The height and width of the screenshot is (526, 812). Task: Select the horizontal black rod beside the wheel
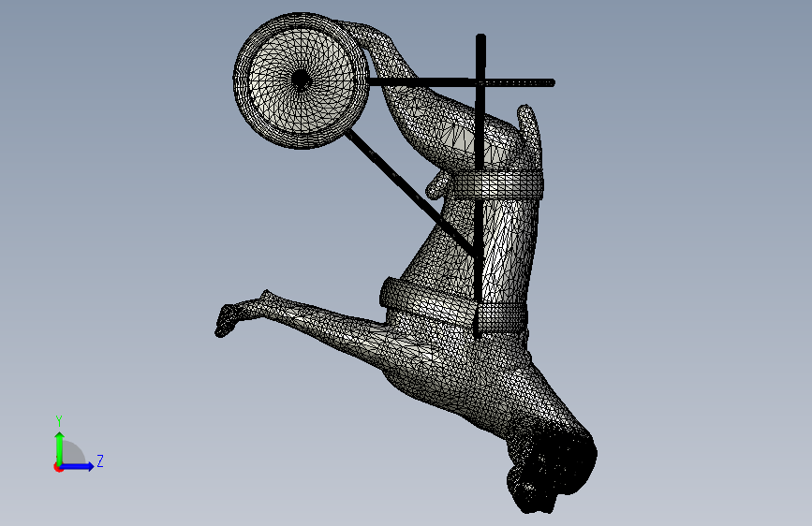point(461,82)
